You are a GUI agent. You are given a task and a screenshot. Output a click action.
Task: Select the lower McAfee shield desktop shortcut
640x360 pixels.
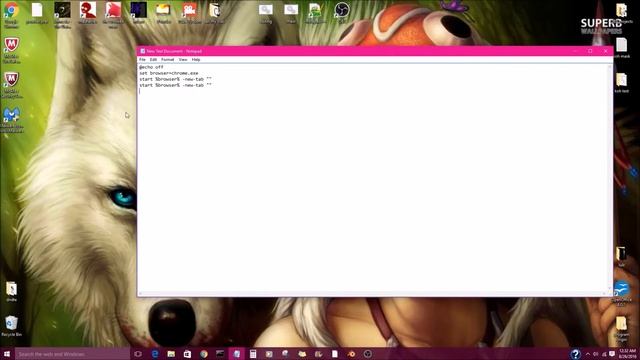pyautogui.click(x=11, y=84)
